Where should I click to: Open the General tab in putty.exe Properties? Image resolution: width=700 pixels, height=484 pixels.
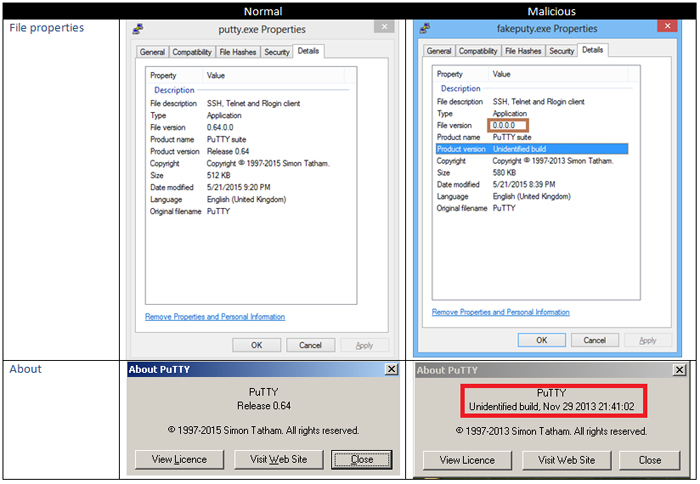pos(152,52)
